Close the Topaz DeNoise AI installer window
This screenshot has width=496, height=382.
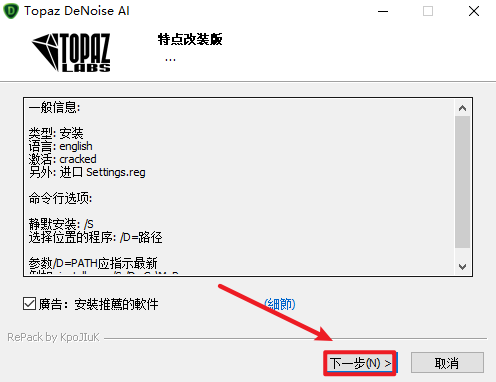[474, 11]
